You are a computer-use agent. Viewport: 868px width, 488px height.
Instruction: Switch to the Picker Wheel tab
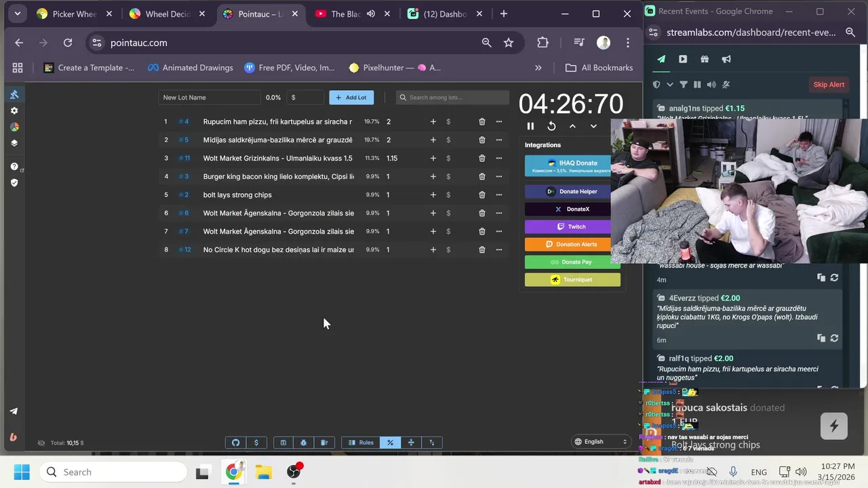pos(75,14)
